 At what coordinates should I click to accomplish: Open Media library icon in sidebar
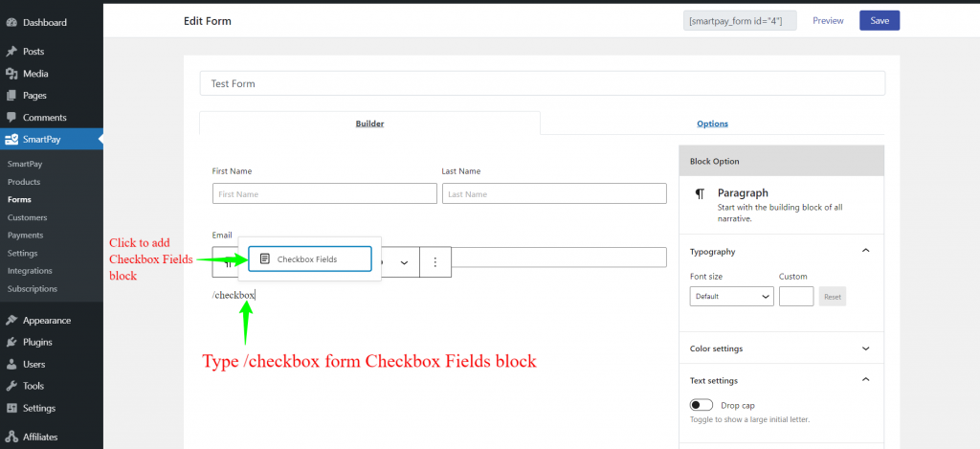(x=11, y=74)
